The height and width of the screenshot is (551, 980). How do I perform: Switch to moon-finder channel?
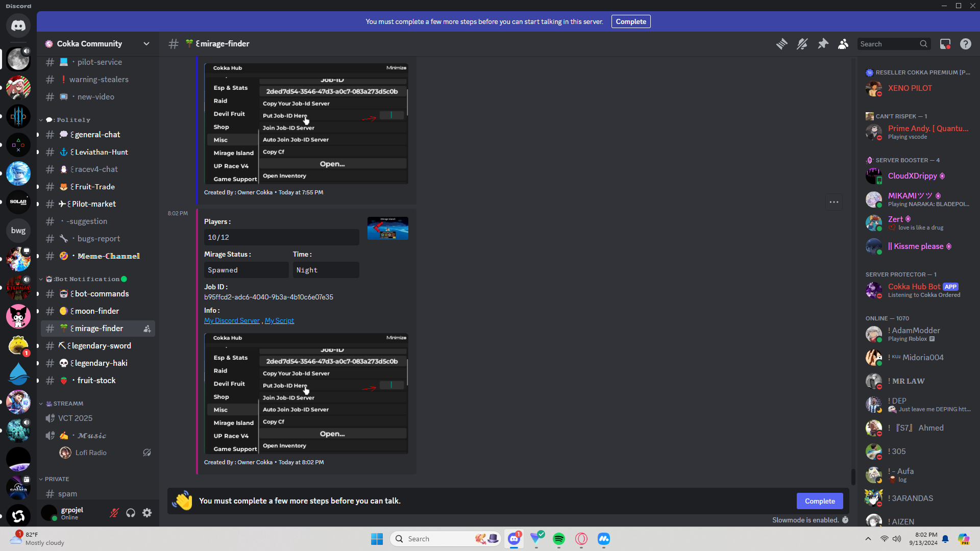(98, 311)
